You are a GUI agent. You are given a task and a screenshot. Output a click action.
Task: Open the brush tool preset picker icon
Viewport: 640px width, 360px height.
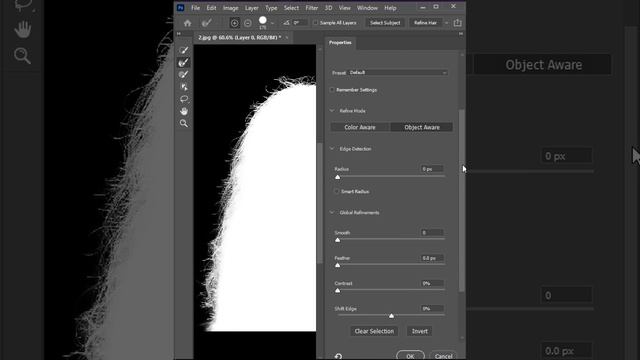207,23
